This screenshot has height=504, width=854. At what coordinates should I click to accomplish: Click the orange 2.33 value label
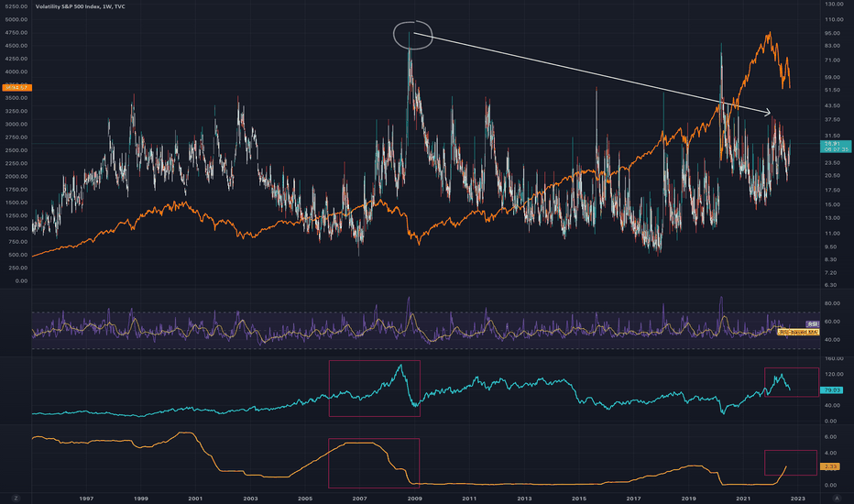point(829,466)
